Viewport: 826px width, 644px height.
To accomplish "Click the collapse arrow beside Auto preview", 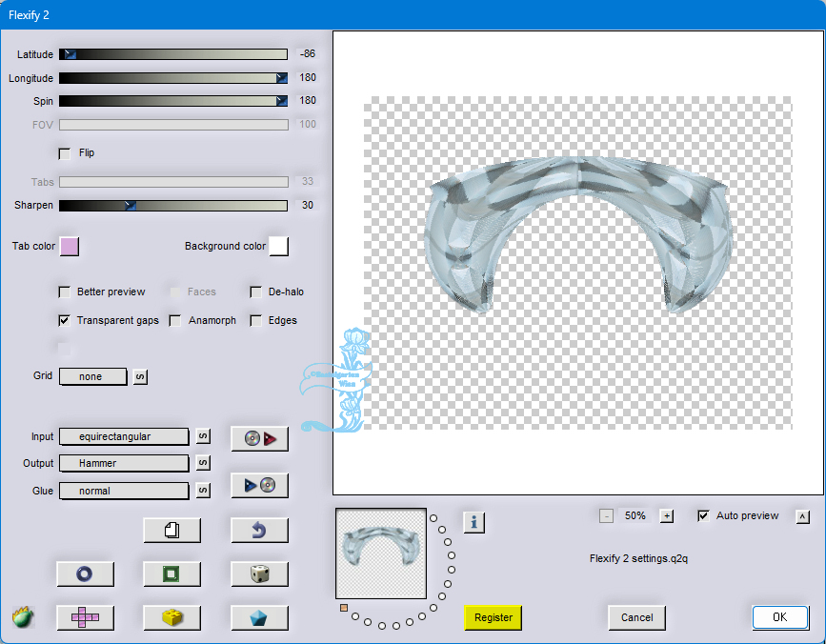I will point(803,516).
